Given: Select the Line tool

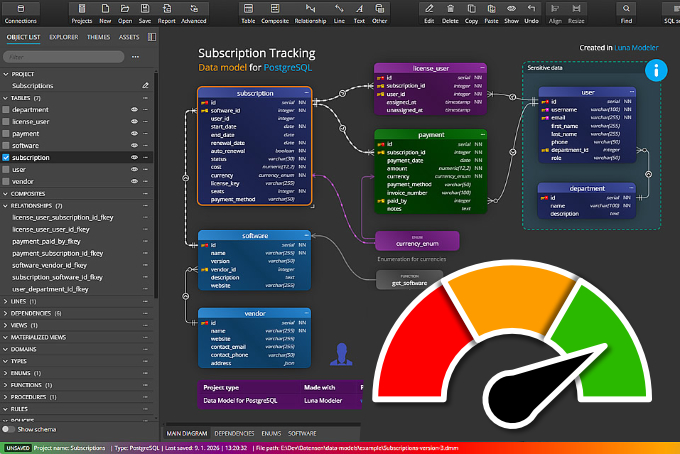Looking at the screenshot, I should (339, 13).
